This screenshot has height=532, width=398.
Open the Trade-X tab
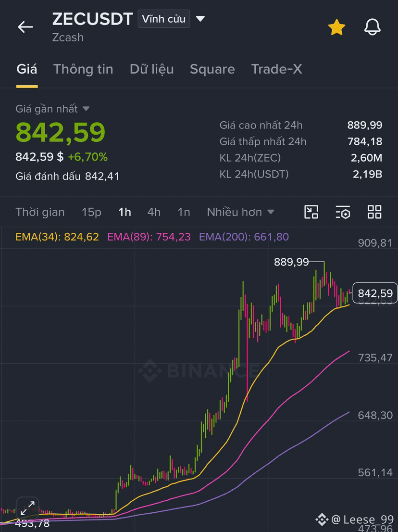pyautogui.click(x=277, y=69)
